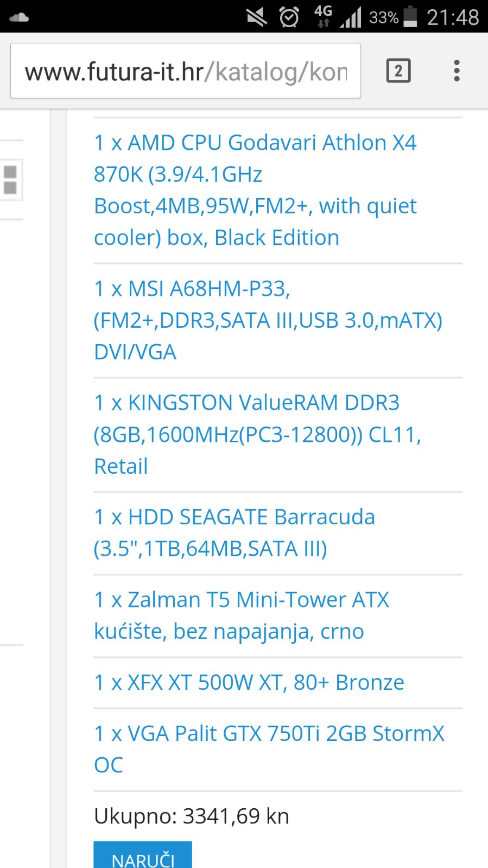Viewport: 488px width, 868px height.
Task: Focus the futura-it.hr address bar
Action: (x=186, y=71)
